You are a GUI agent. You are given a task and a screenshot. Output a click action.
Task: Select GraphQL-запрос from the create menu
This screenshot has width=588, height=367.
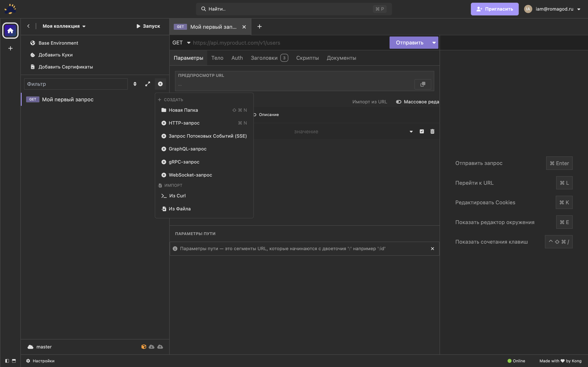(x=187, y=149)
